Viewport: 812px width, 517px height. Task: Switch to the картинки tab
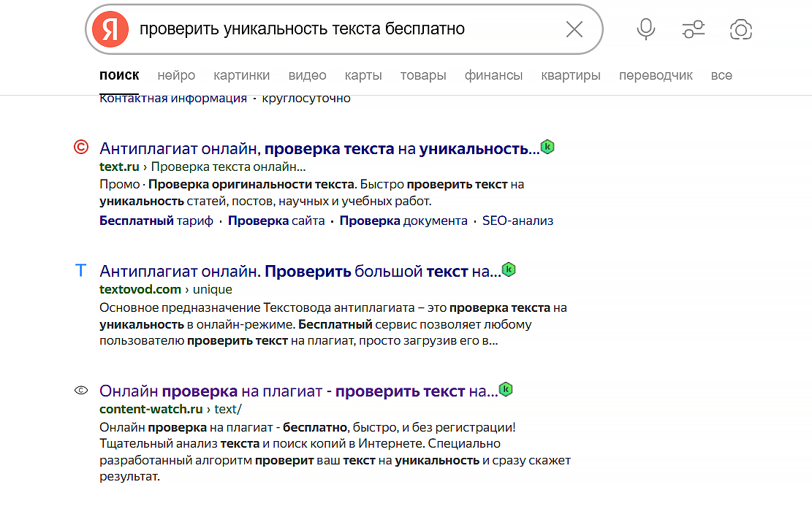click(241, 75)
